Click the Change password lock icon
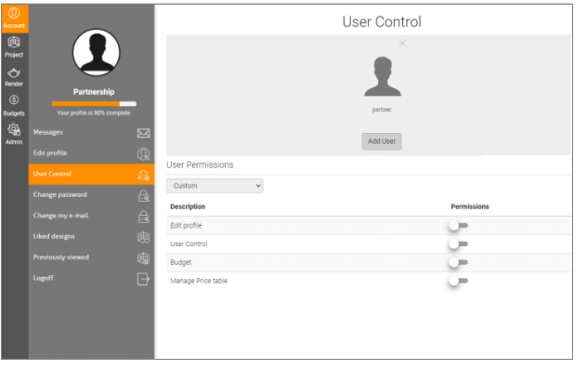This screenshot has height=369, width=588. 144,195
